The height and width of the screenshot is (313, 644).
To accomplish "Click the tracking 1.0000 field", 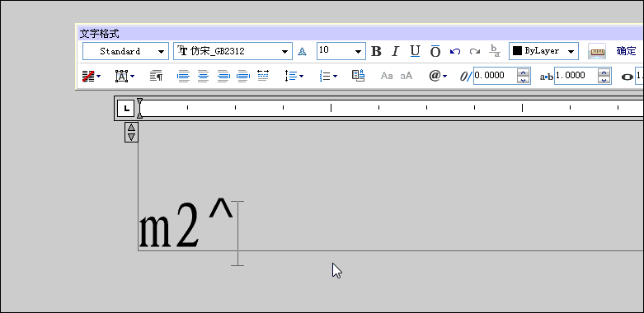I will pos(576,76).
